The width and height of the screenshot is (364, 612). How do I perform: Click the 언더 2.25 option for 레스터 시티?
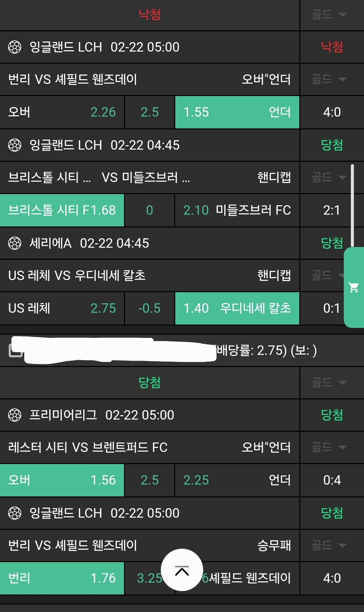pyautogui.click(x=237, y=480)
